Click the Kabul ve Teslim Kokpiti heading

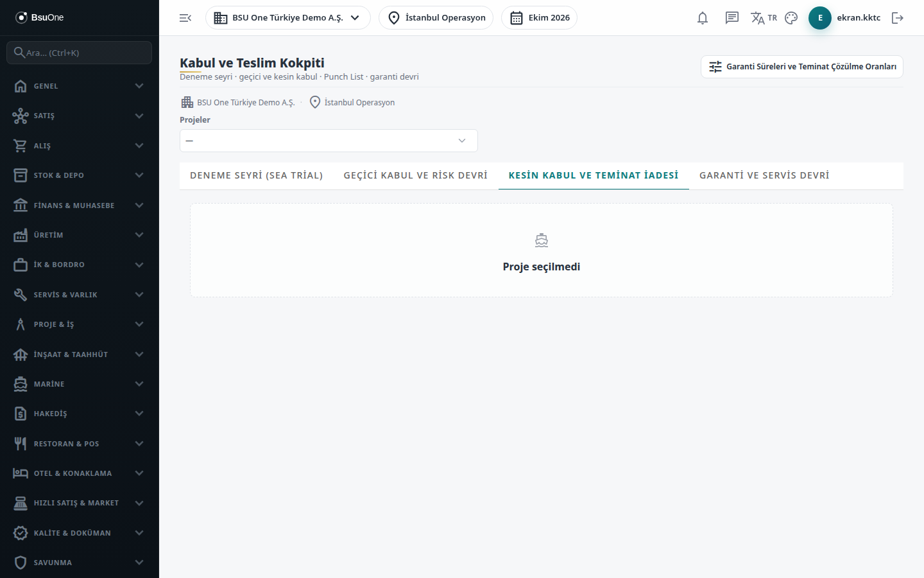coord(252,63)
